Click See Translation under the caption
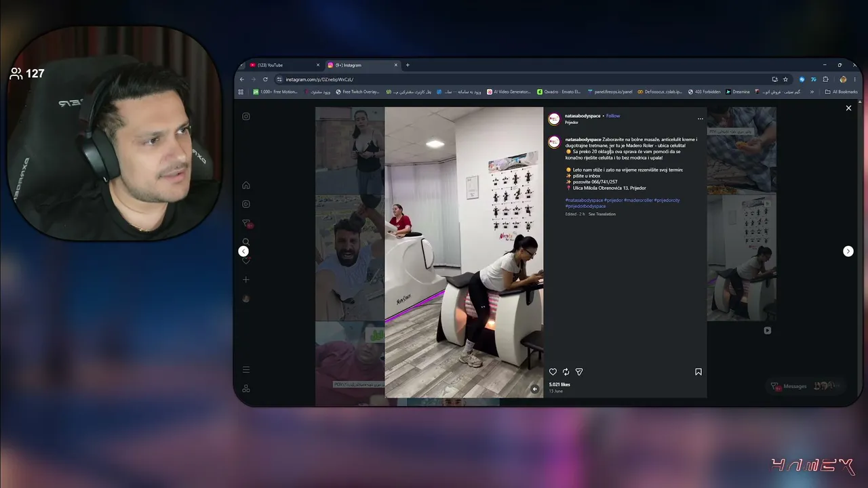Viewport: 868px width, 488px height. 602,214
